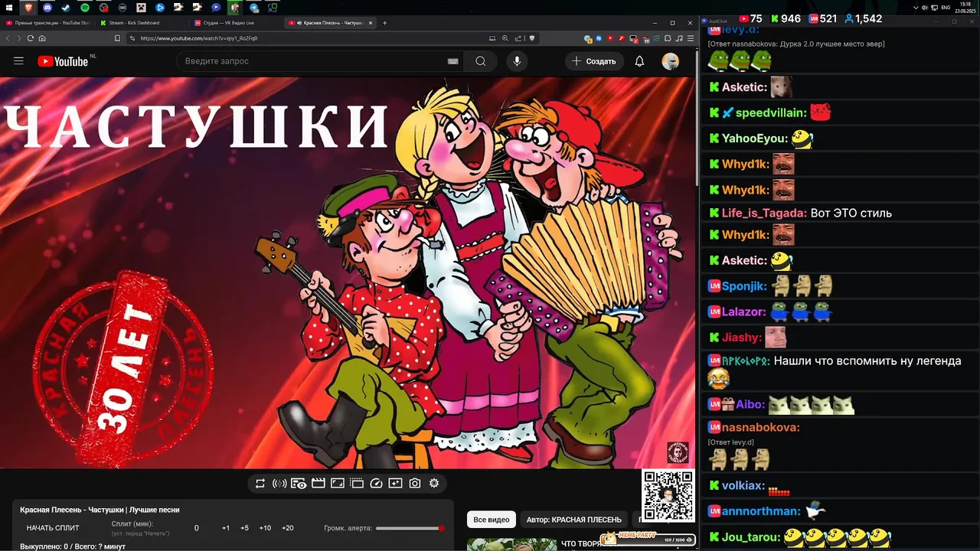
Task: Adjust the 'Громк. алерта' volume slider
Action: pos(410,528)
